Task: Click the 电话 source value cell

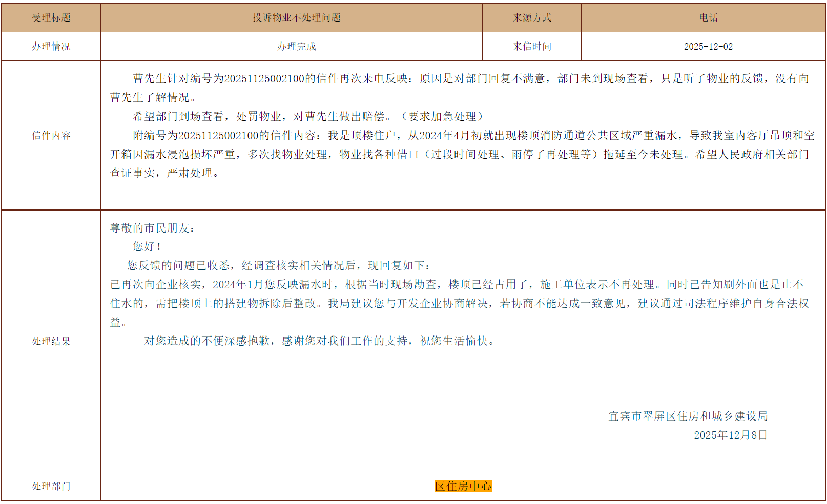Action: pyautogui.click(x=708, y=18)
